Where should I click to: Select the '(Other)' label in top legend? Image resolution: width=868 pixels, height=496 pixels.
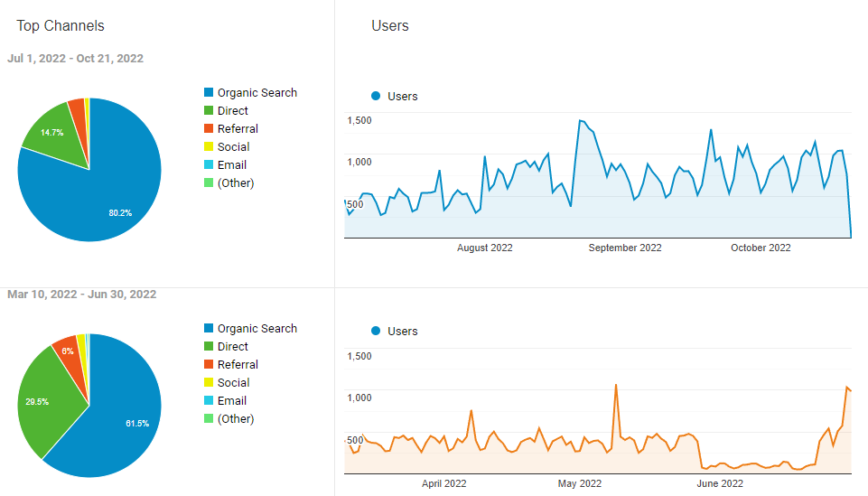pos(235,182)
